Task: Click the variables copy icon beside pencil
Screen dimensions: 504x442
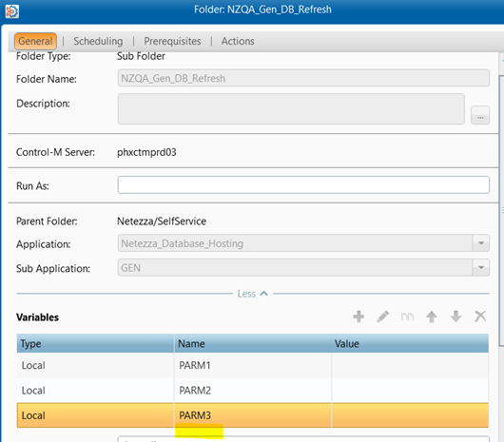Action: pyautogui.click(x=407, y=317)
